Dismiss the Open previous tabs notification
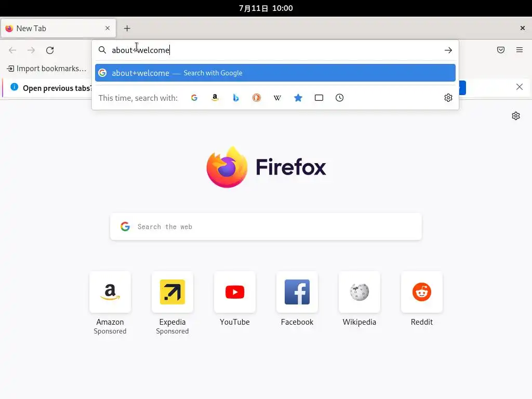The image size is (532, 399). pos(520,87)
